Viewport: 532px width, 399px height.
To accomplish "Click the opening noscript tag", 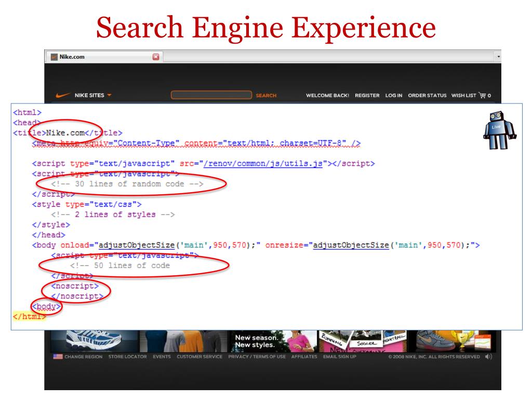I will pyautogui.click(x=75, y=286).
